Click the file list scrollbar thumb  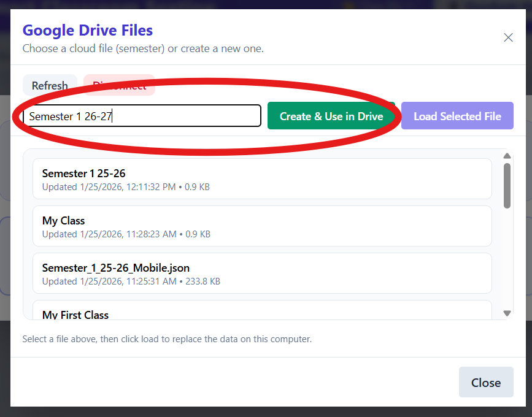pos(507,184)
